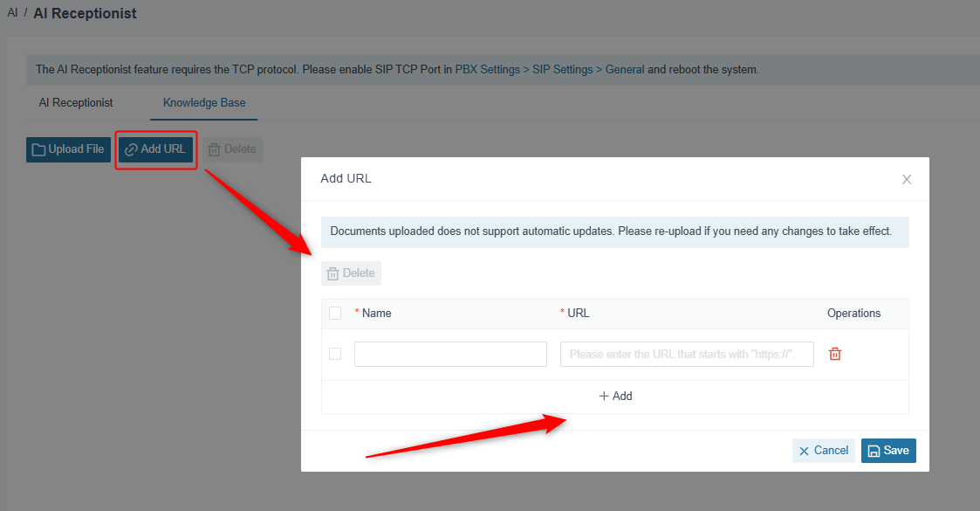Click the Delete button inside the dialog

(x=352, y=273)
